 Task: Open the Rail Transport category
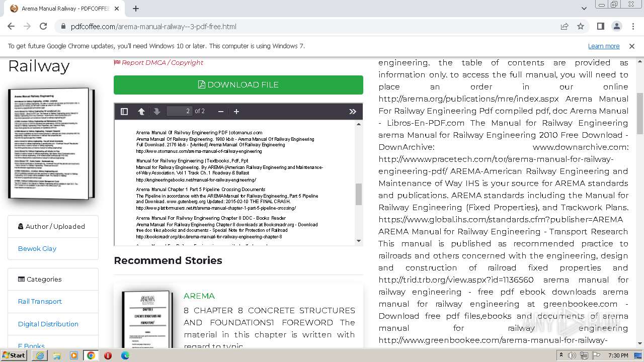[40, 301]
